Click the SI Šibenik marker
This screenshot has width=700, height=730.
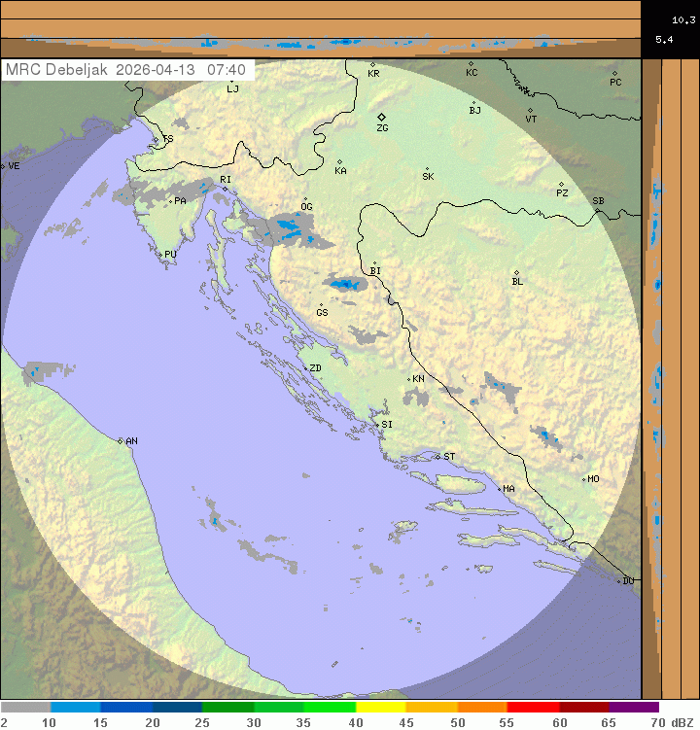377,424
